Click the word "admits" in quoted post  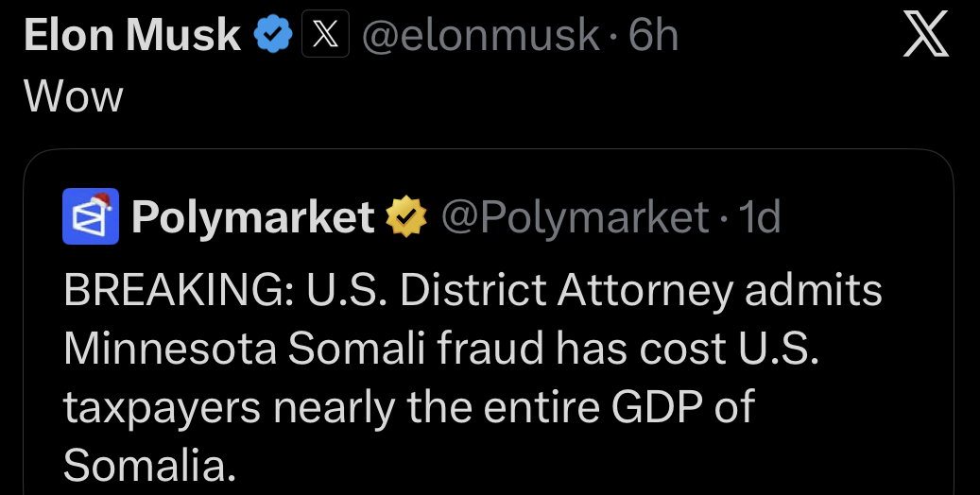click(814, 291)
